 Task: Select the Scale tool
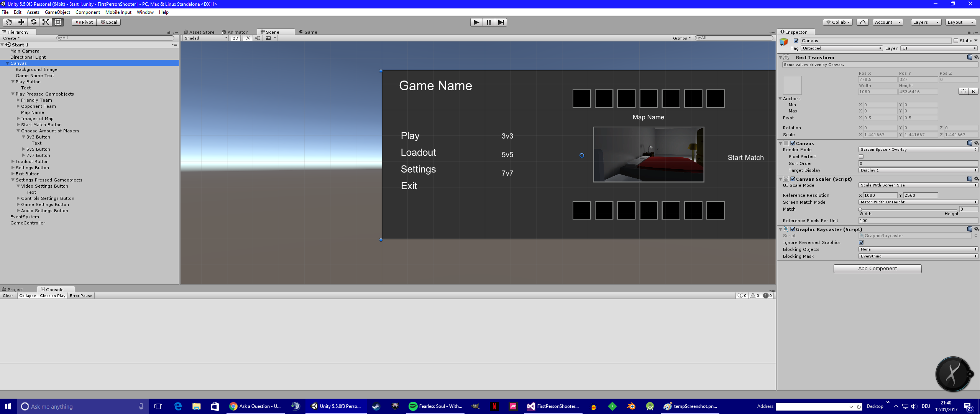coord(46,22)
